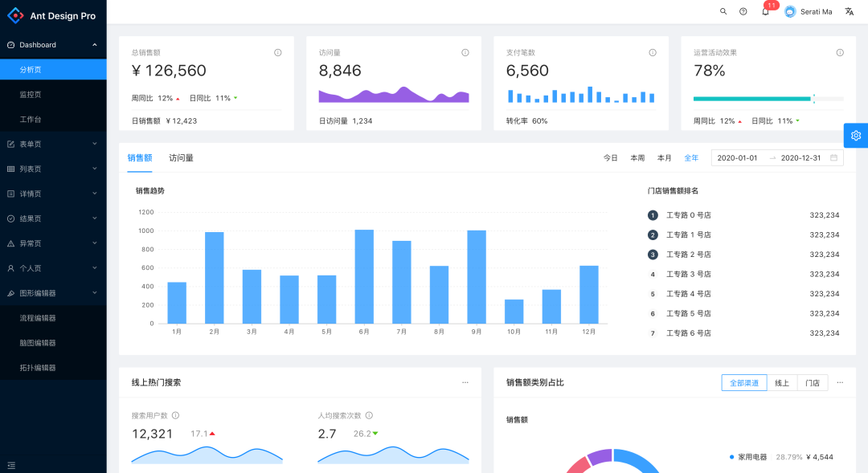Open 监控页 in the sidebar
Viewport: 868px width, 473px height.
coord(31,95)
